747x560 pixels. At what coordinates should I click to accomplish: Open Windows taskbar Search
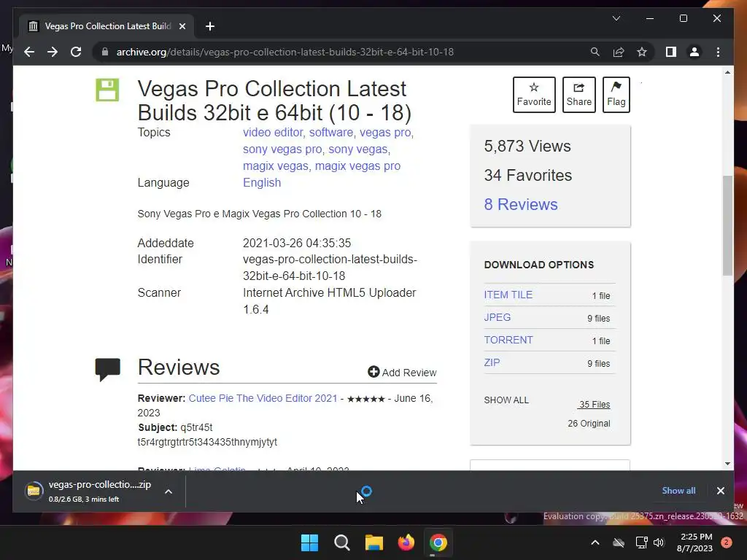341,542
